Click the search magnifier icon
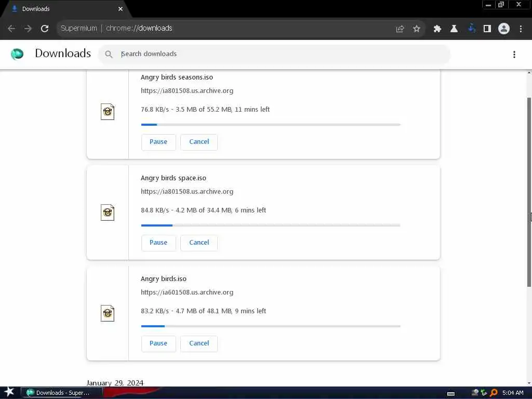The image size is (532, 399). pyautogui.click(x=109, y=54)
